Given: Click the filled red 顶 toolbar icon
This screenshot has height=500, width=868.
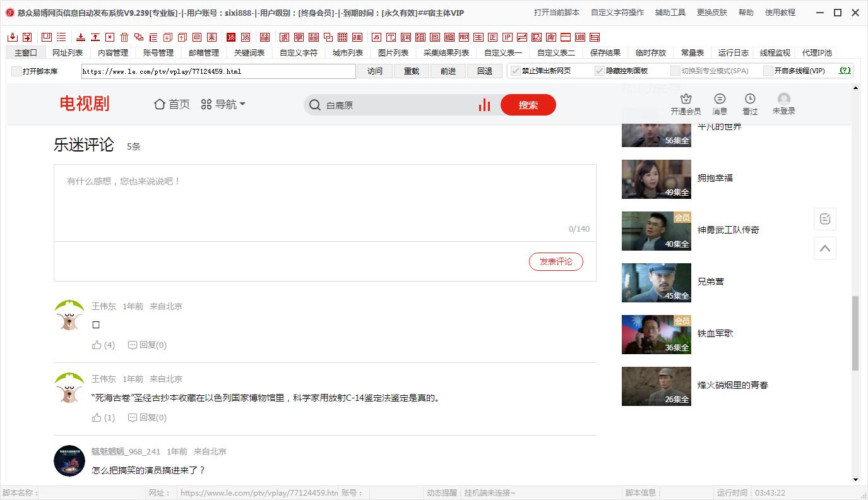Looking at the screenshot, I should [x=230, y=37].
